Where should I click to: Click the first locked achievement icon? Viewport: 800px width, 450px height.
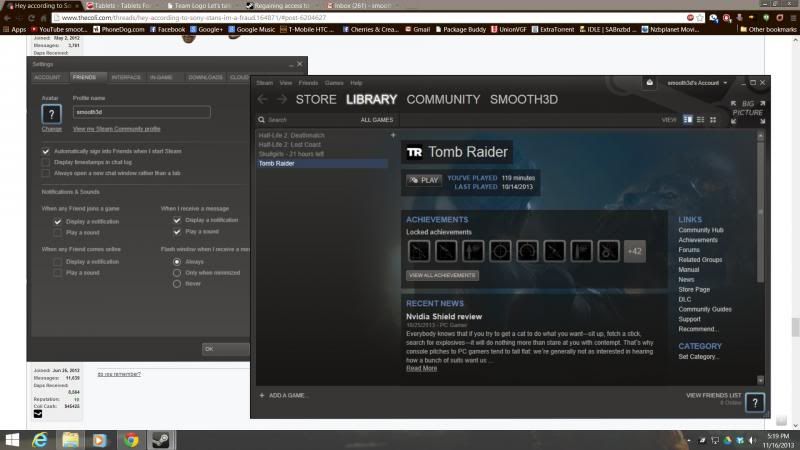pos(419,251)
